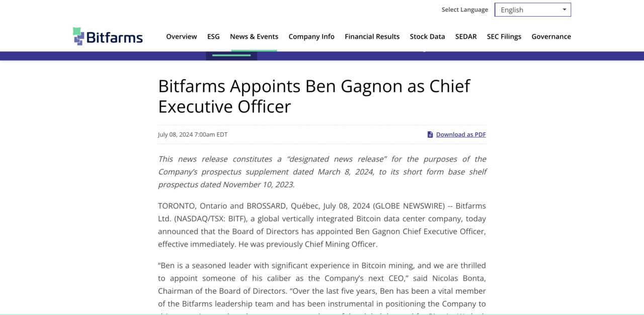This screenshot has height=315, width=644.
Task: Select News & Events in the navigation
Action: [x=254, y=36]
